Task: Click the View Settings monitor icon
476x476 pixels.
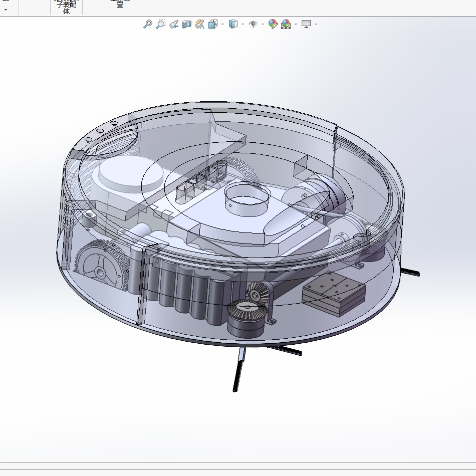Action: tap(306, 24)
